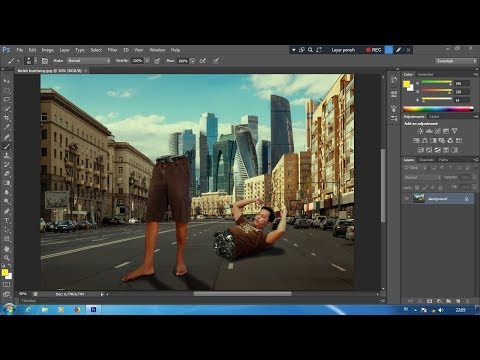Viewport: 480px width, 360px height.
Task: Add a Curves adjustment
Action: point(438,131)
